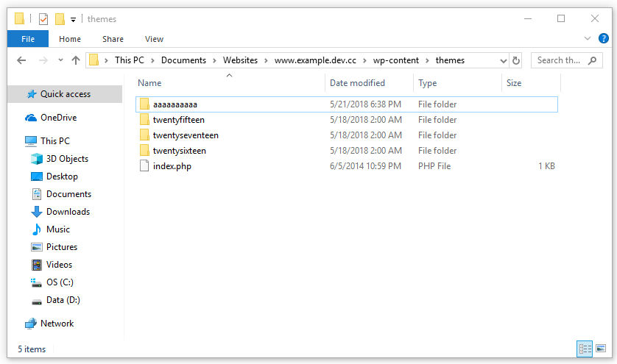
Task: Click the search magnifier icon
Action: coord(592,60)
